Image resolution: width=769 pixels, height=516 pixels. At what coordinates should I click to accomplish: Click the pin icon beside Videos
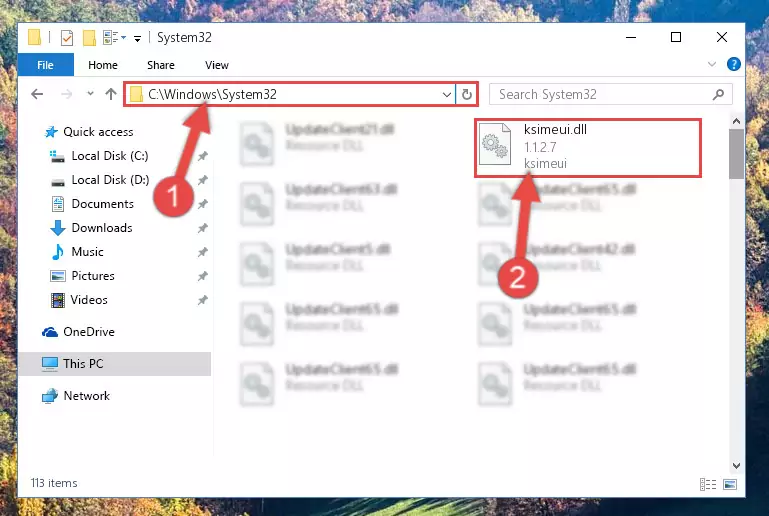click(x=203, y=300)
